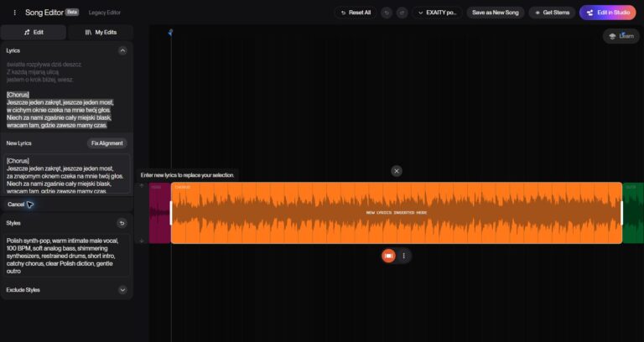Switch to the Legacy Editor
The height and width of the screenshot is (342, 644).
click(x=105, y=13)
